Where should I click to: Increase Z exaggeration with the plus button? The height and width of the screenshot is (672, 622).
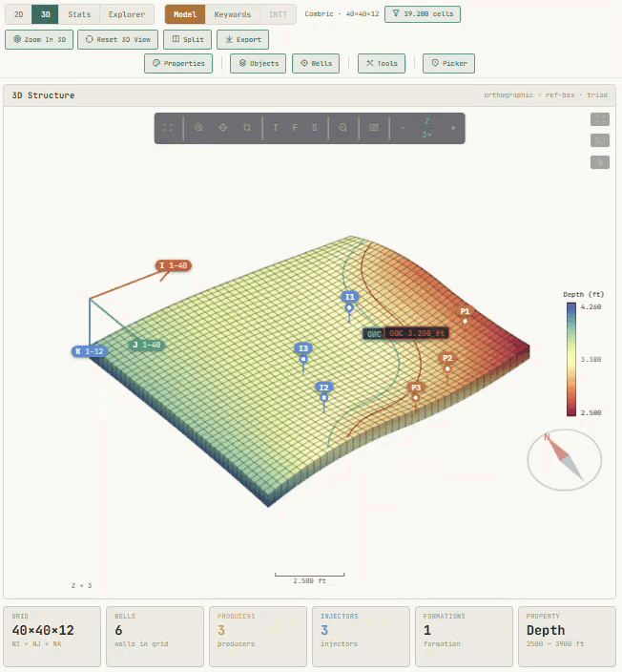(x=453, y=128)
